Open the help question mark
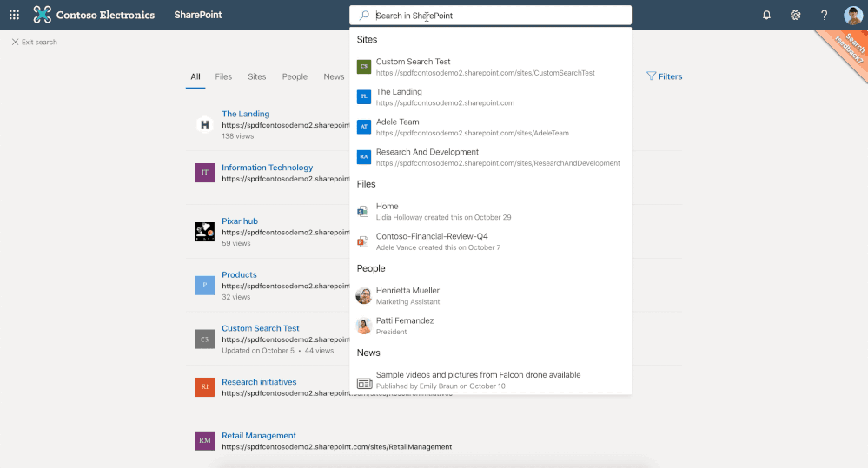 [x=825, y=15]
